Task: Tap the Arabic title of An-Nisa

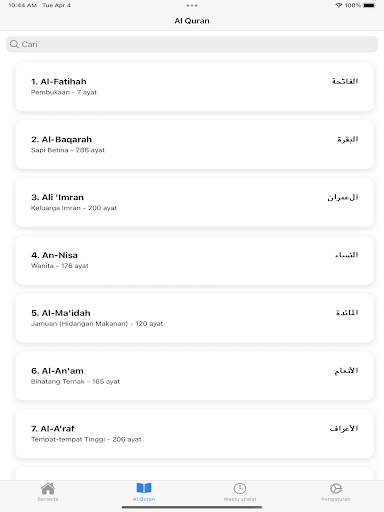Action: pyautogui.click(x=347, y=255)
